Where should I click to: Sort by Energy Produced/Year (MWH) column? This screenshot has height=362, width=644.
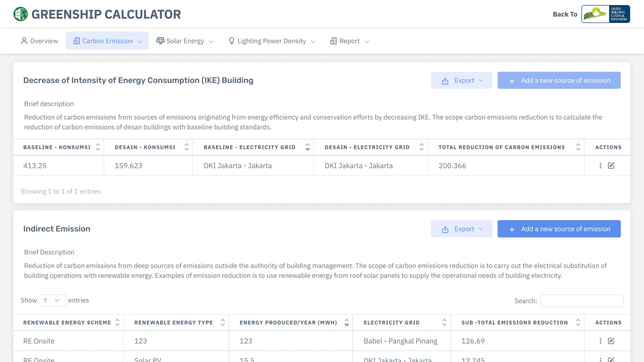(291, 323)
